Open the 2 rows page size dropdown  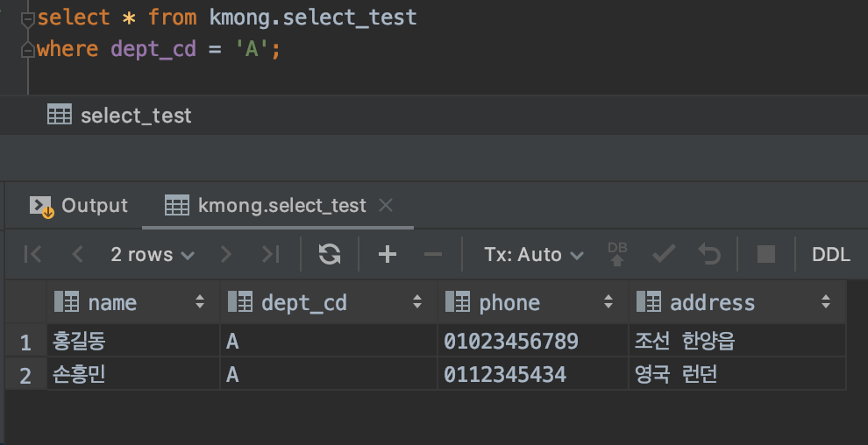[153, 254]
